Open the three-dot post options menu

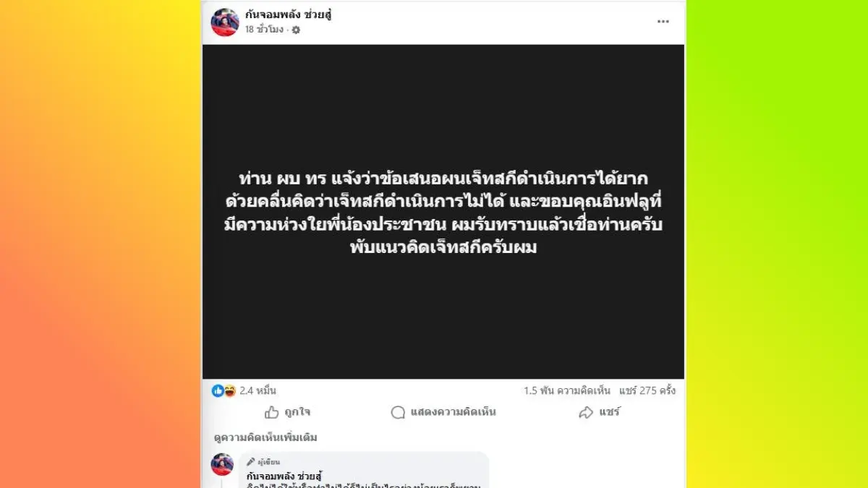coord(663,22)
